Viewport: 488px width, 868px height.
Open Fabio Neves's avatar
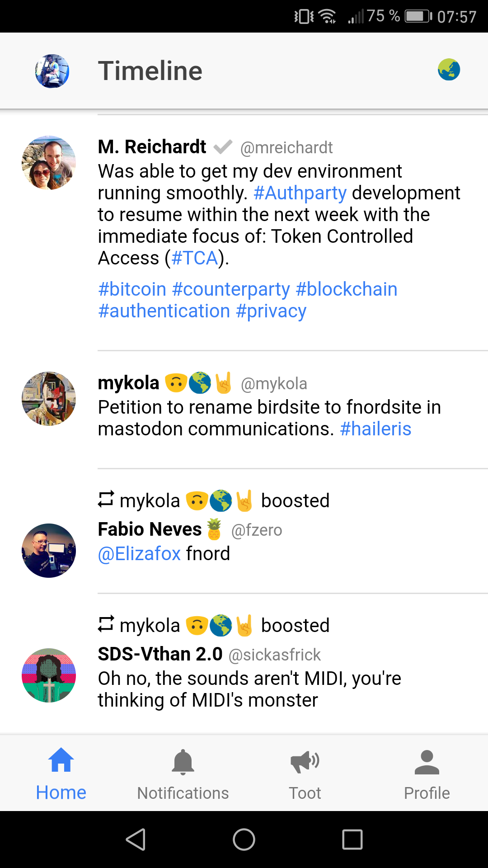49,551
